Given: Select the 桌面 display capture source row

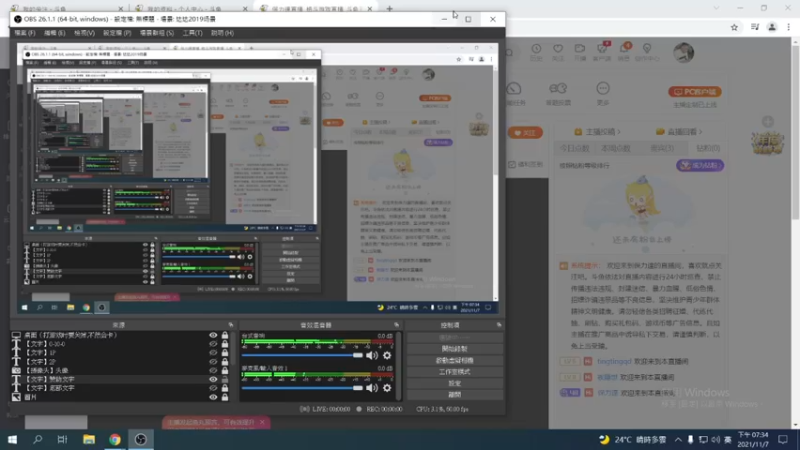Looking at the screenshot, I should [120, 335].
